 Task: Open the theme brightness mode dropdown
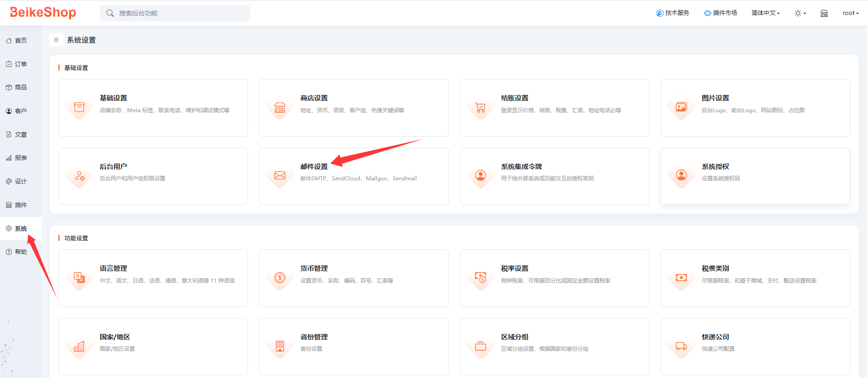tap(800, 13)
